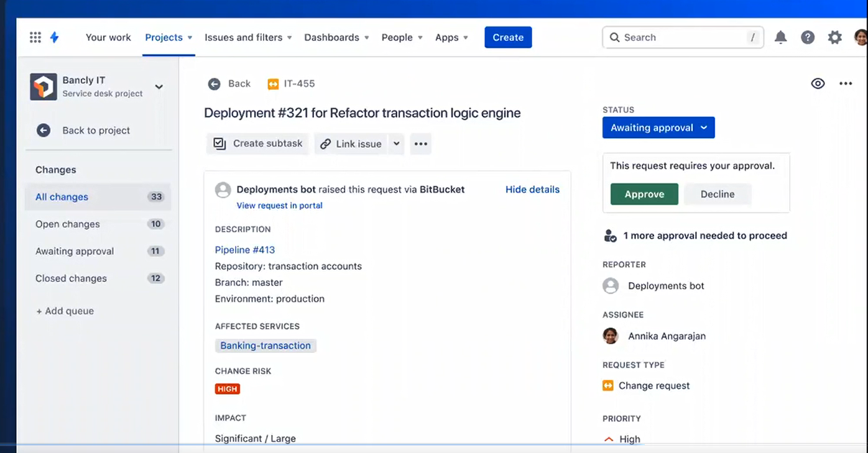Click the IT-455 change request icon
The height and width of the screenshot is (453, 868).
coord(273,84)
